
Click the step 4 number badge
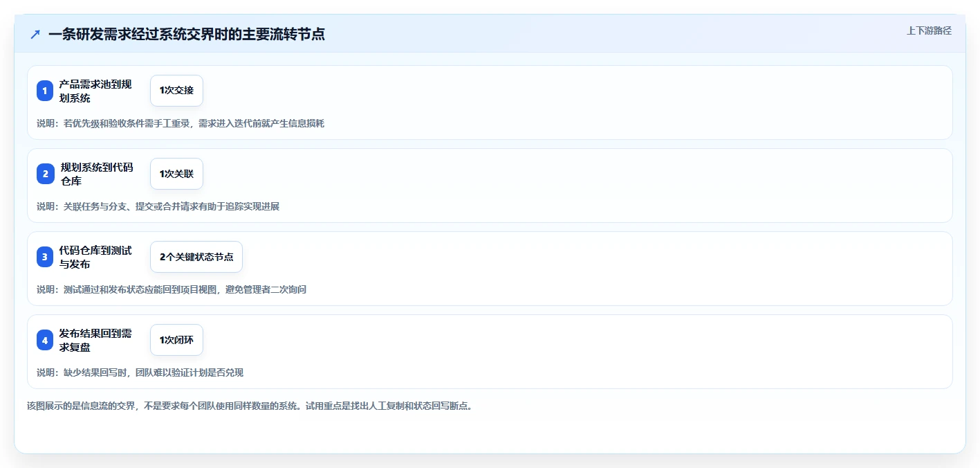point(45,340)
